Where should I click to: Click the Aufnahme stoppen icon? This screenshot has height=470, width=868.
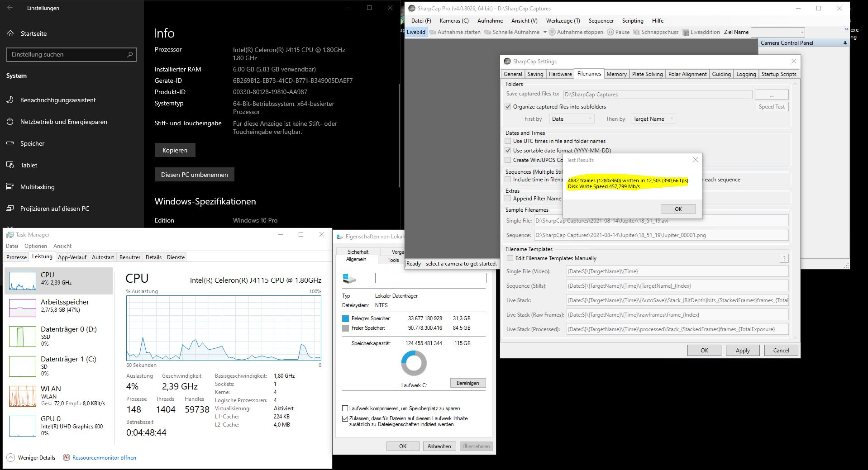click(552, 32)
